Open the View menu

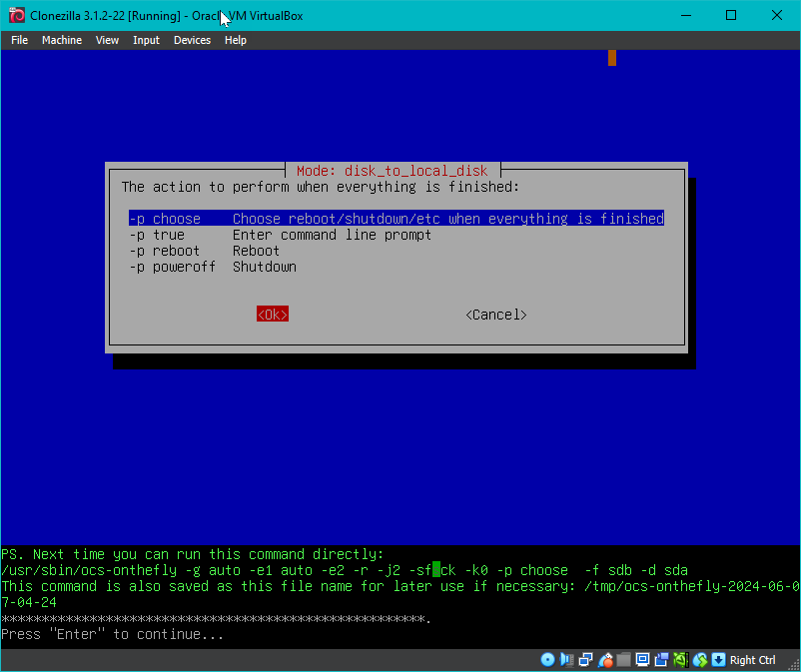tap(107, 40)
